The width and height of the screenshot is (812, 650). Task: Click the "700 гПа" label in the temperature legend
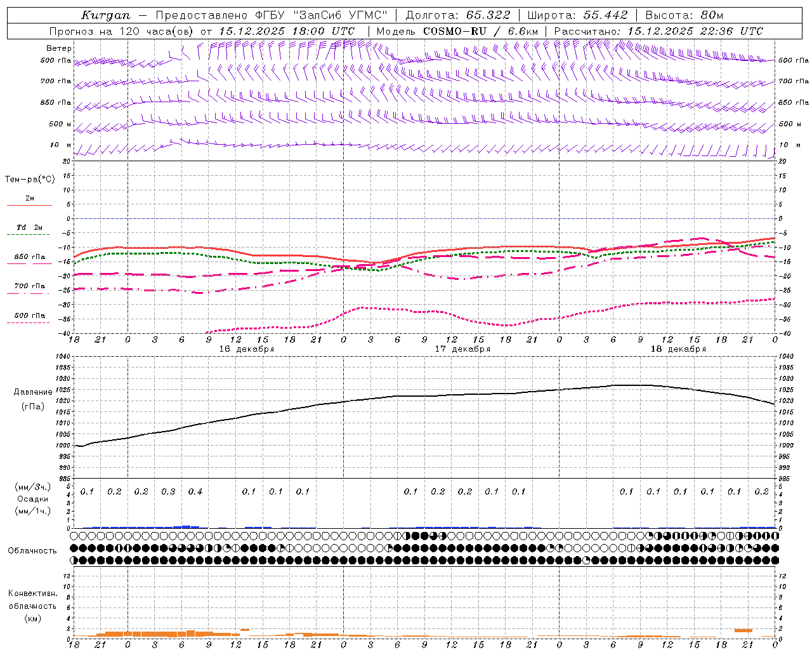point(29,286)
